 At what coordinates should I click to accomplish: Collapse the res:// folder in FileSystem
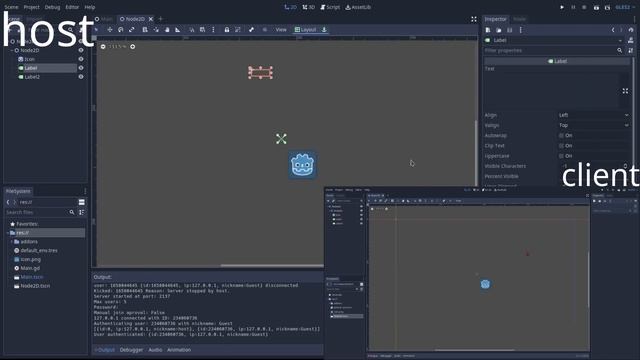7,233
